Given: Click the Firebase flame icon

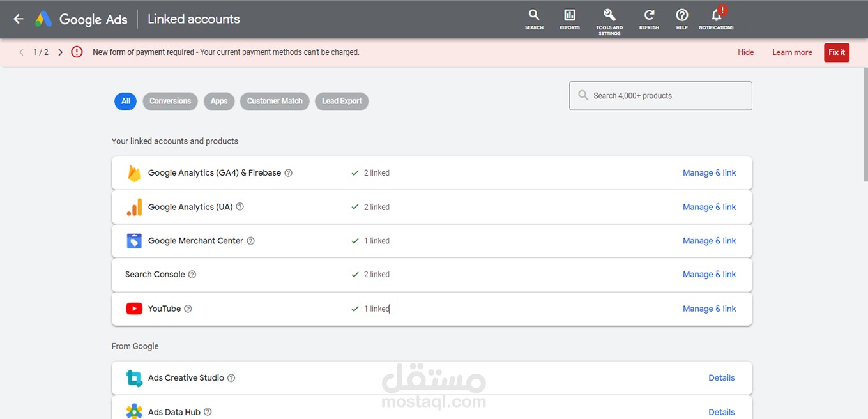Looking at the screenshot, I should (x=134, y=173).
